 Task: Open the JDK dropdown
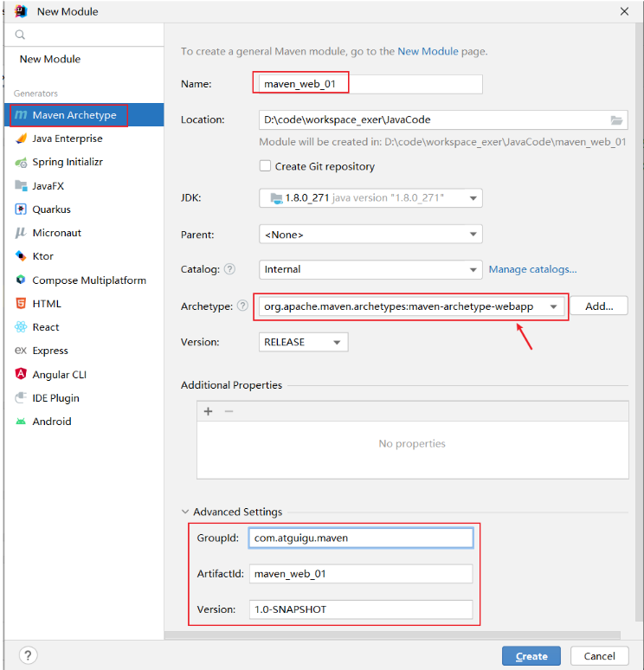click(370, 198)
